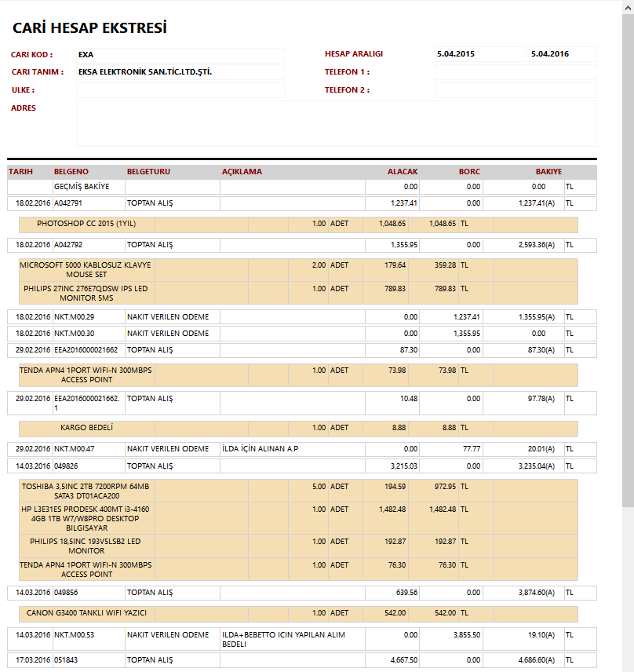Select the NKT.M00.29 payment entry
The height and width of the screenshot is (672, 634).
point(74,317)
